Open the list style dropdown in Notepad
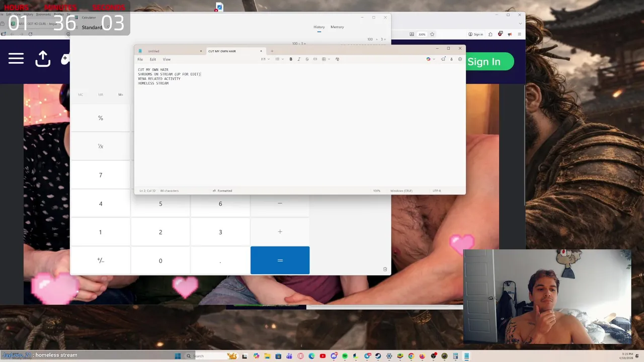Viewport: 644px width, 362px height. tap(279, 59)
